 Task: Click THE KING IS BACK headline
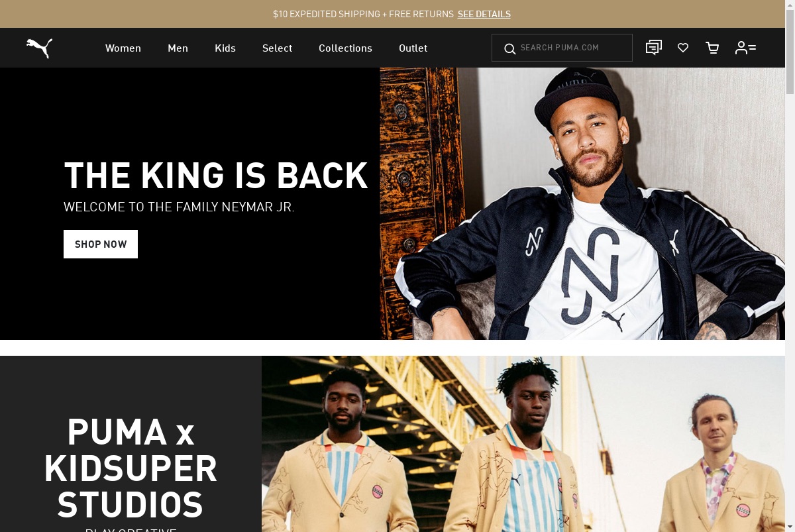(x=216, y=176)
